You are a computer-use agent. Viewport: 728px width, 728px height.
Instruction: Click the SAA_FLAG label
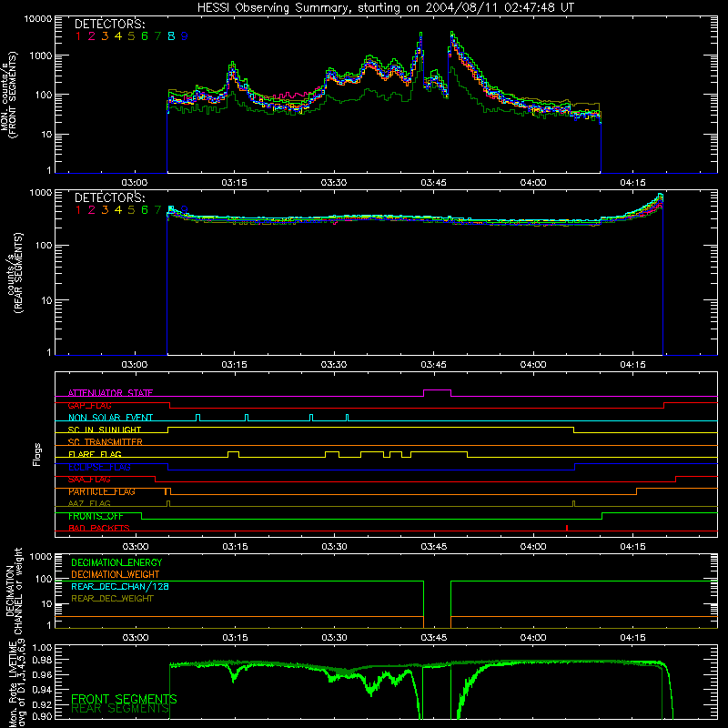[x=89, y=480]
